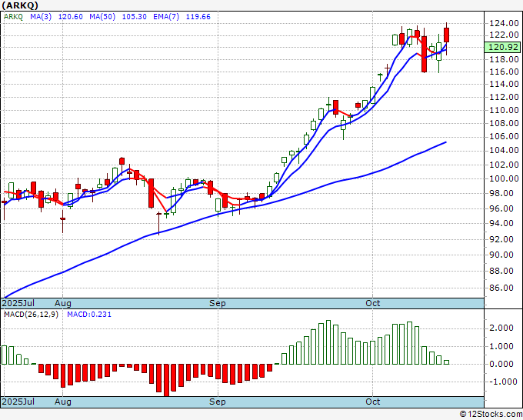This screenshot has width=523, height=420.
Task: Click the end of the MA(50) line
Action: coord(446,142)
